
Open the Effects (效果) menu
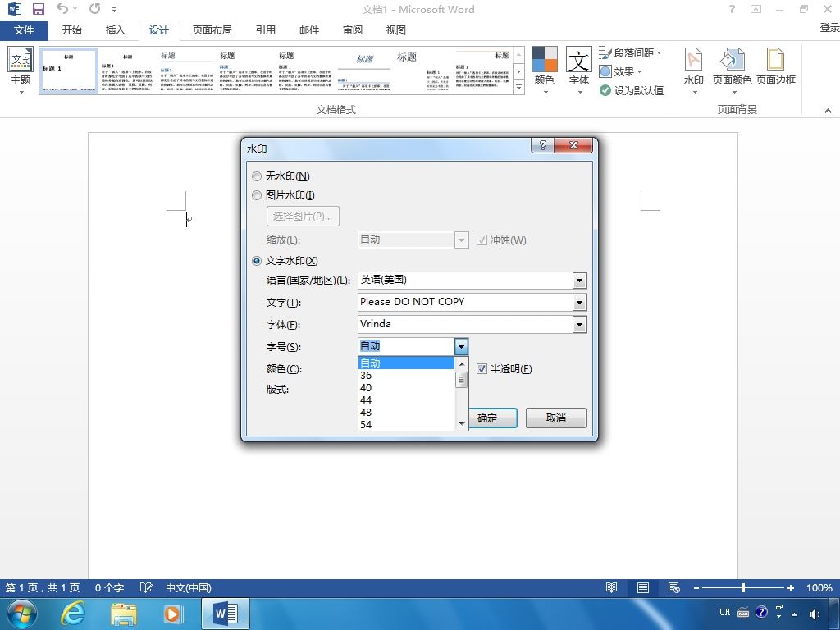(x=620, y=72)
